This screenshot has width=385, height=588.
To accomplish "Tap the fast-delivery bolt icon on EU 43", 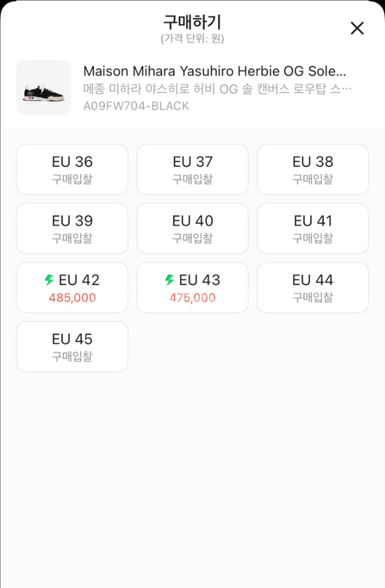I will point(170,280).
